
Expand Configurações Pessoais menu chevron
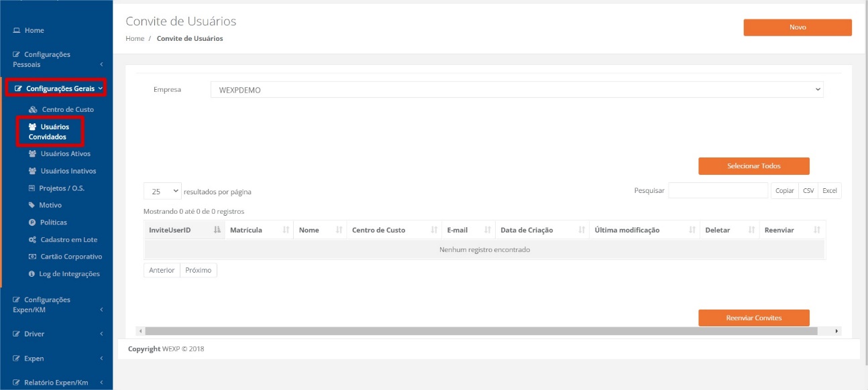[101, 64]
